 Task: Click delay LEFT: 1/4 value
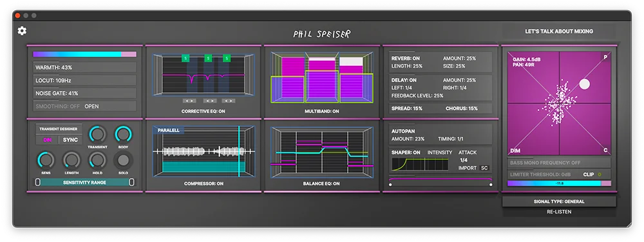402,88
